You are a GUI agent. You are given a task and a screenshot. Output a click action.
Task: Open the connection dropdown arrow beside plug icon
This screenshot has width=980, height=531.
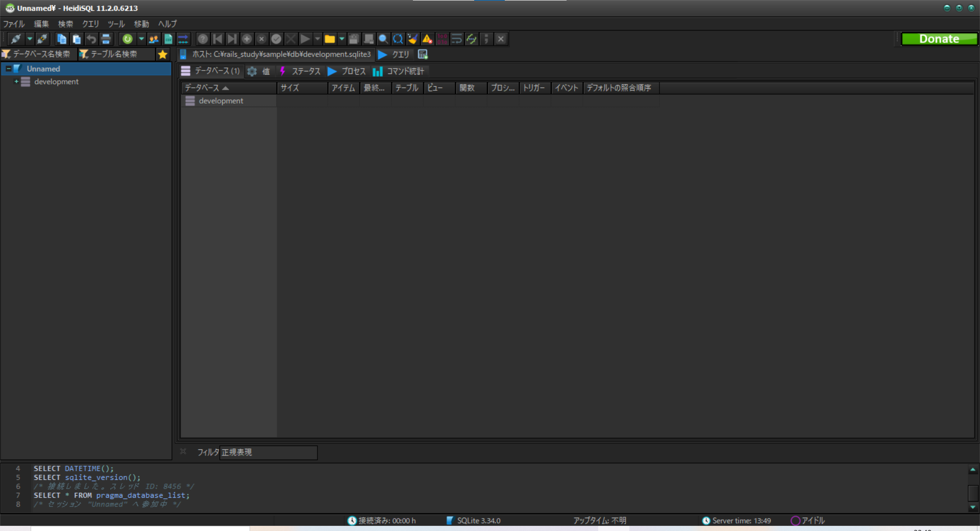pyautogui.click(x=30, y=39)
